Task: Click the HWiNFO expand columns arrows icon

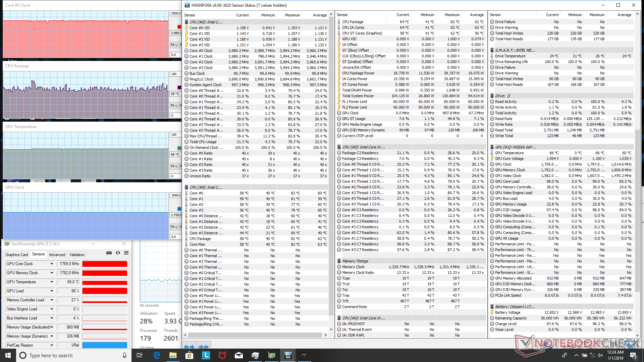Action: pyautogui.click(x=190, y=347)
